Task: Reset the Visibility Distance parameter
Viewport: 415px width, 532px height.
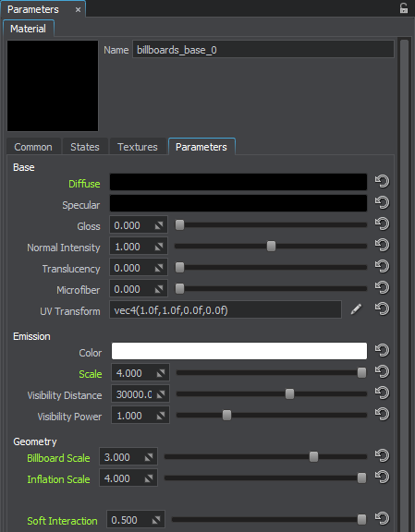Action: coord(382,393)
